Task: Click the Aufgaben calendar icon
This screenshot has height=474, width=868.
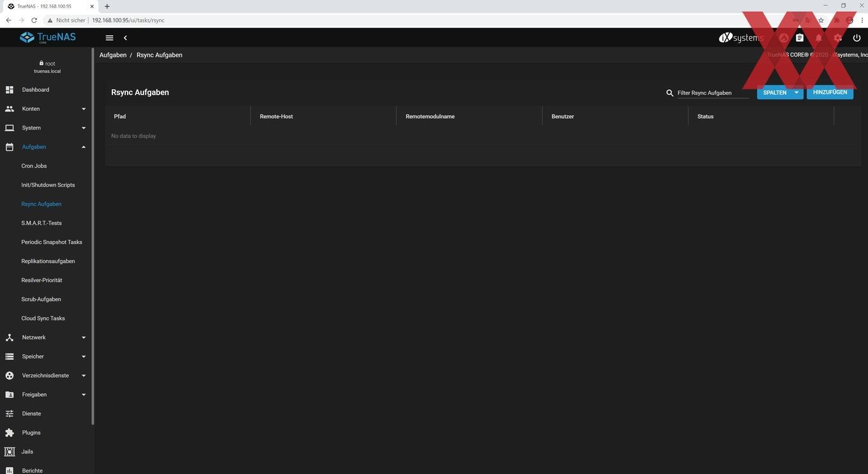Action: coord(10,147)
